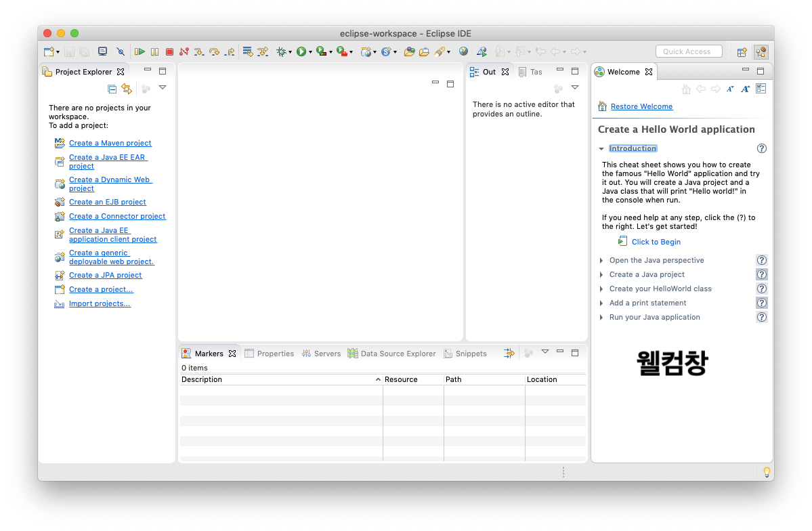
Task: Expand Run your Java application step
Action: coord(601,317)
